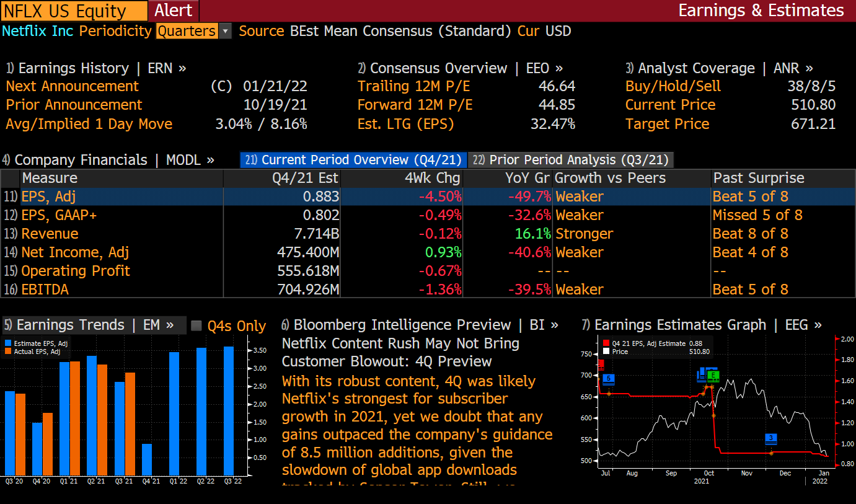Select Current Period Overview (Q4/21) tab
The width and height of the screenshot is (856, 504).
353,160
